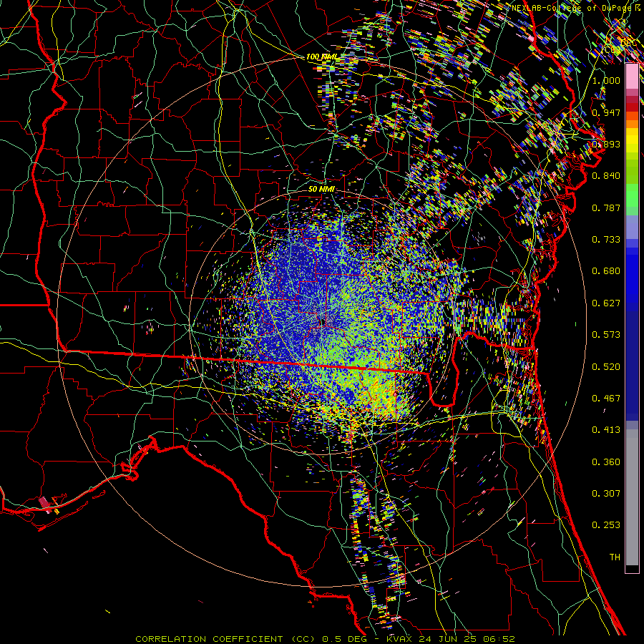
Task: Click the 0.787 scale value
Action: click(x=606, y=208)
